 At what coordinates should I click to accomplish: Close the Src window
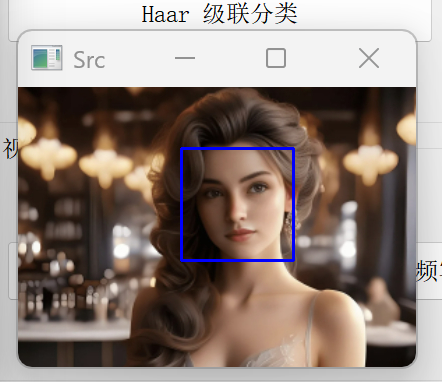pos(369,58)
